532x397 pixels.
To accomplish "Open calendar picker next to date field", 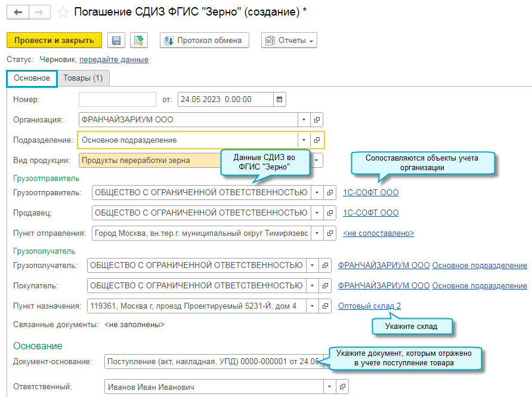I will click(279, 100).
